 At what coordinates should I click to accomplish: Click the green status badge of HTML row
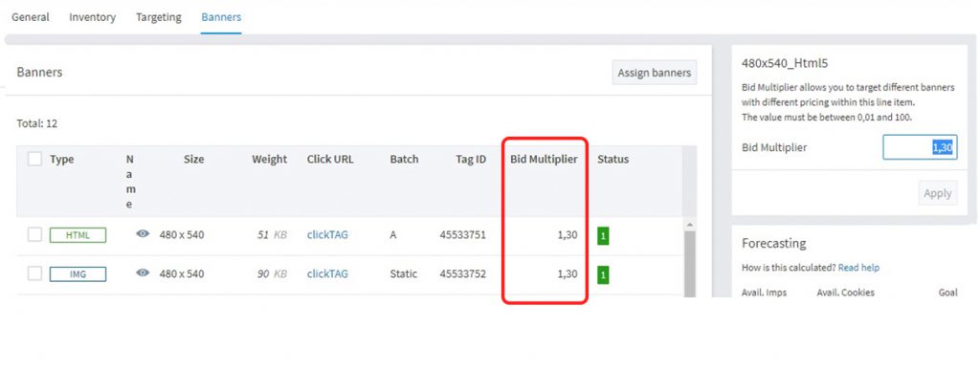click(x=603, y=236)
